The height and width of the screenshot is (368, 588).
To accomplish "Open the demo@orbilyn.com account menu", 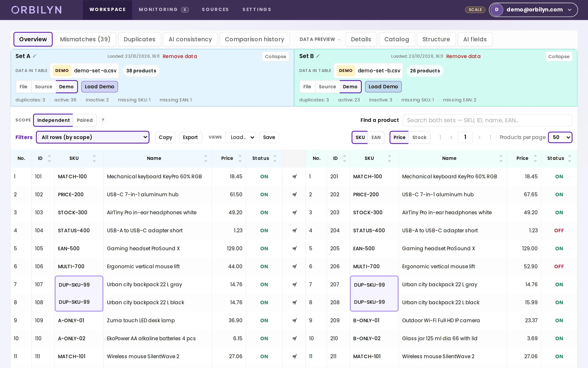I will (533, 10).
